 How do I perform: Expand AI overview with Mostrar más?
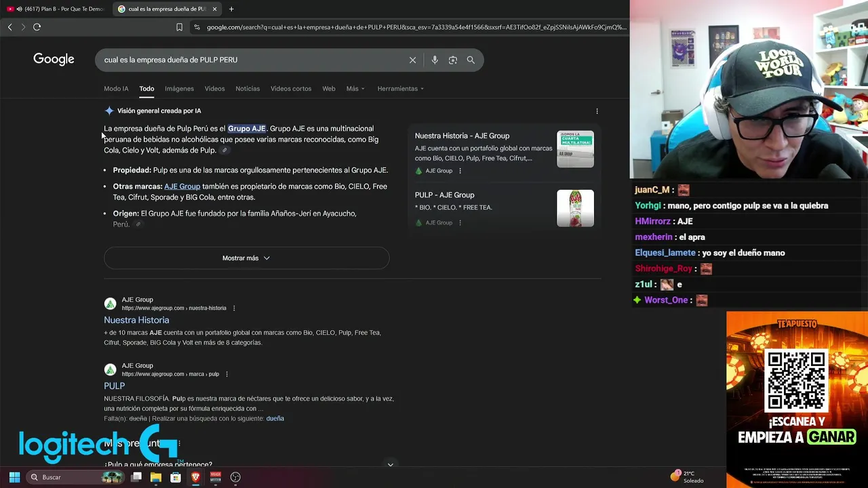pyautogui.click(x=246, y=258)
